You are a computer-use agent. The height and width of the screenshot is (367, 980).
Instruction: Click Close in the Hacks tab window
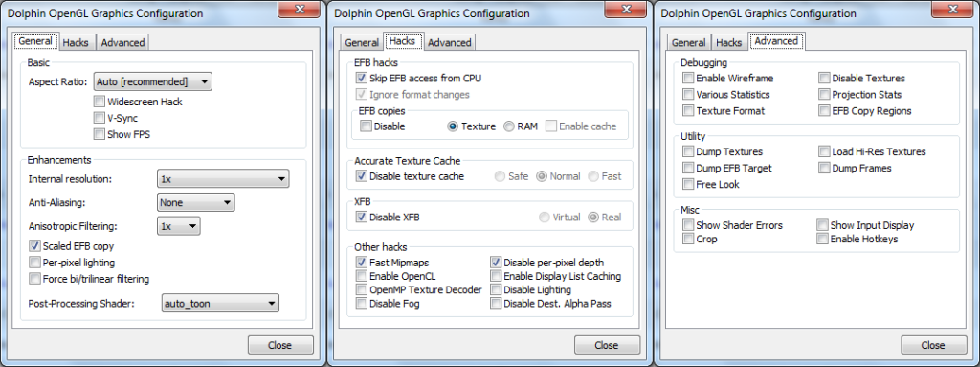point(606,345)
